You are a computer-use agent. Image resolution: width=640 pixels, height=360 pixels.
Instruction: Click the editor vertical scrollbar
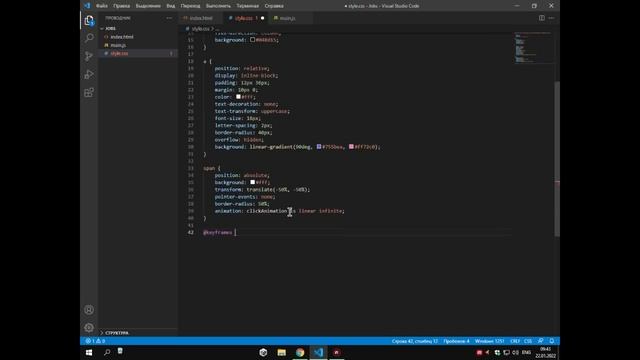coord(557,158)
